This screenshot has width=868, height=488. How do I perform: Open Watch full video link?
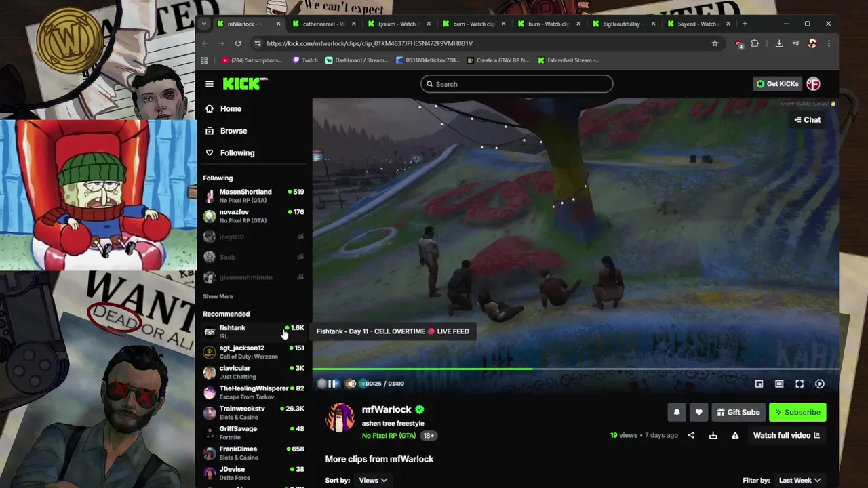click(787, 435)
